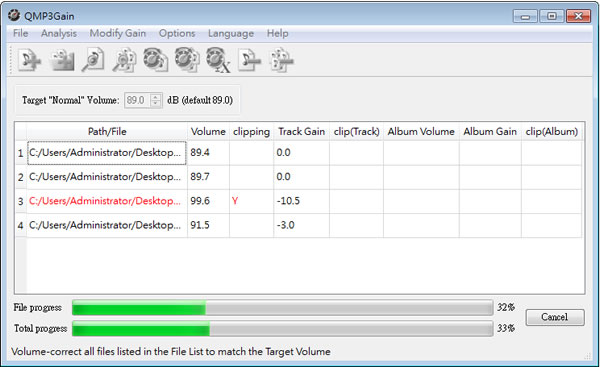Click the -10.5 track gain cell
This screenshot has height=367, width=600.
[302, 201]
